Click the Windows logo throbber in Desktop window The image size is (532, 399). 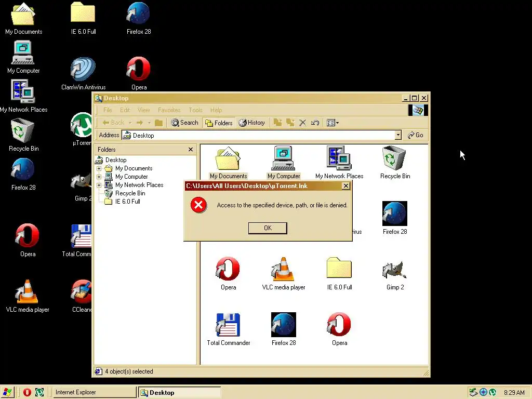418,110
